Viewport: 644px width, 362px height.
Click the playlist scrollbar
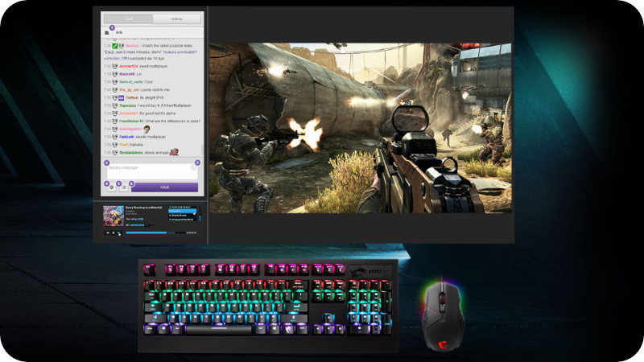tap(200, 214)
